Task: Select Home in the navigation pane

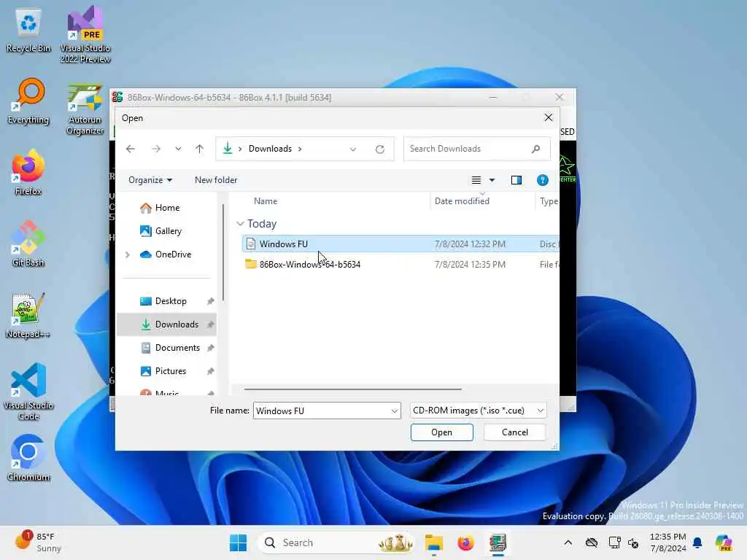Action: [x=167, y=208]
